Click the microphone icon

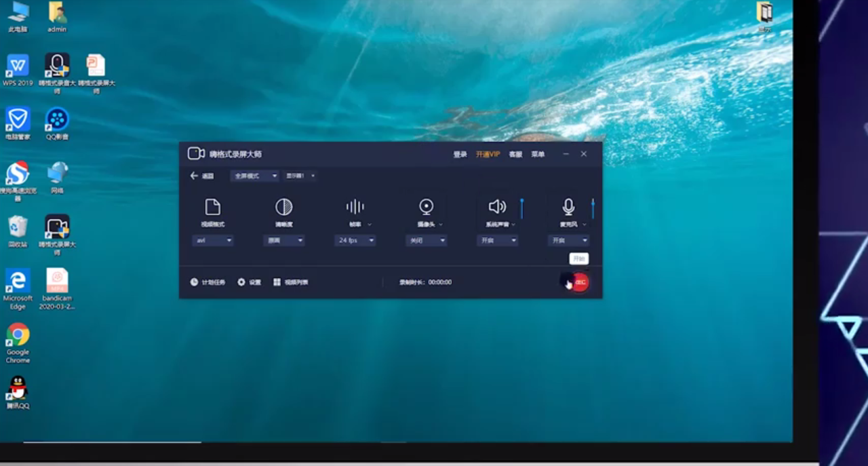pos(568,207)
